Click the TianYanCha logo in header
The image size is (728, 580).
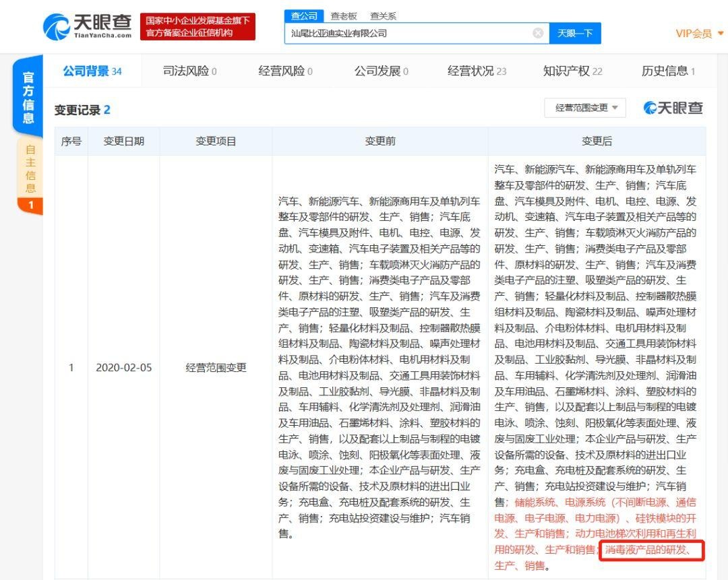pos(88,27)
